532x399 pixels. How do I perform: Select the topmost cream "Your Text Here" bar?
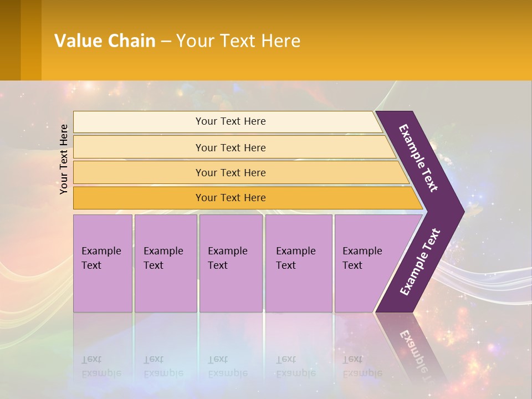pos(230,121)
